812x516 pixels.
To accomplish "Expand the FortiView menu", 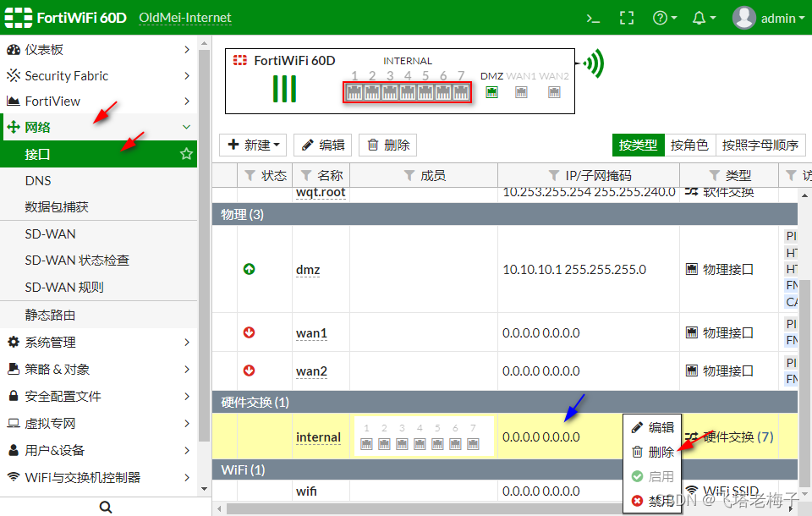I will pyautogui.click(x=98, y=101).
